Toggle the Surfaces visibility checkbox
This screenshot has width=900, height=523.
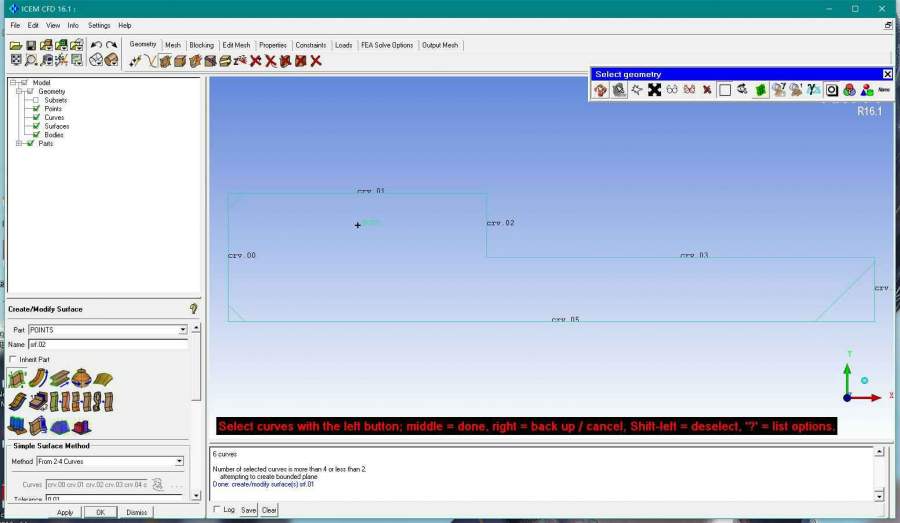36,126
